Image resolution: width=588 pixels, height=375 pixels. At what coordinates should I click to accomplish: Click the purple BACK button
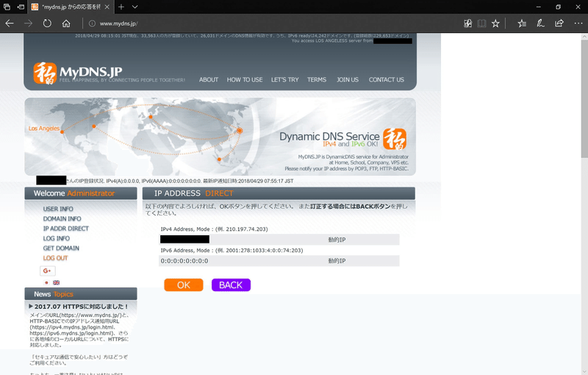click(231, 285)
